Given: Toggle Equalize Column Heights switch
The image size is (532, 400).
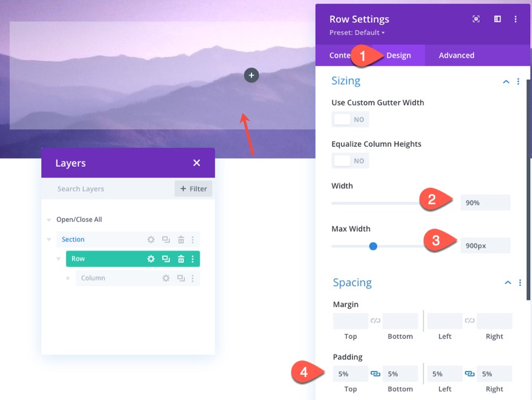Looking at the screenshot, I should tap(350, 161).
